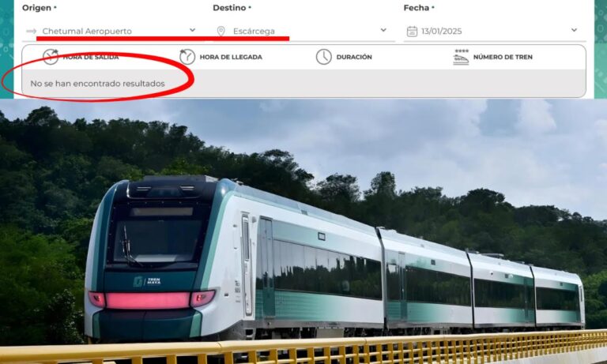Click the location pin icon by Escárcega
Viewport: 607px width, 364px height.
point(221,32)
